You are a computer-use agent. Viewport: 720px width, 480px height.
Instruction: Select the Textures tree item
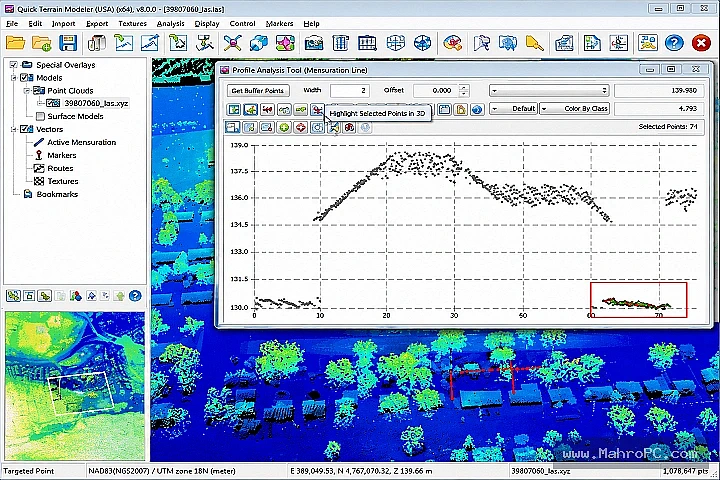pyautogui.click(x=63, y=181)
